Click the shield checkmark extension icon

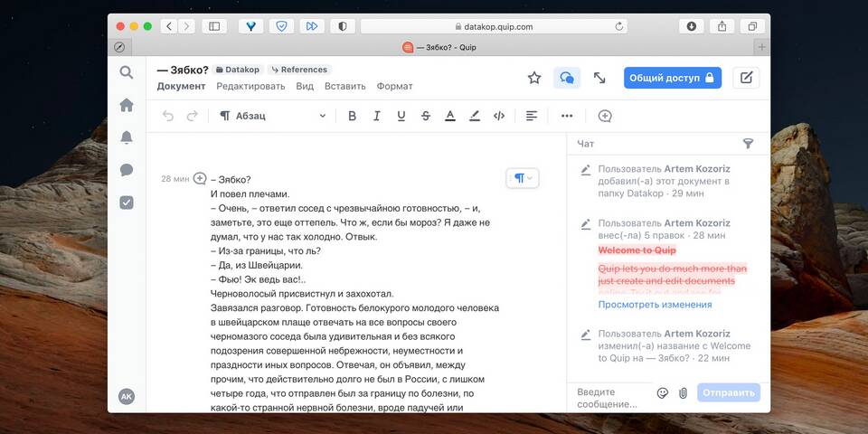coord(281,26)
